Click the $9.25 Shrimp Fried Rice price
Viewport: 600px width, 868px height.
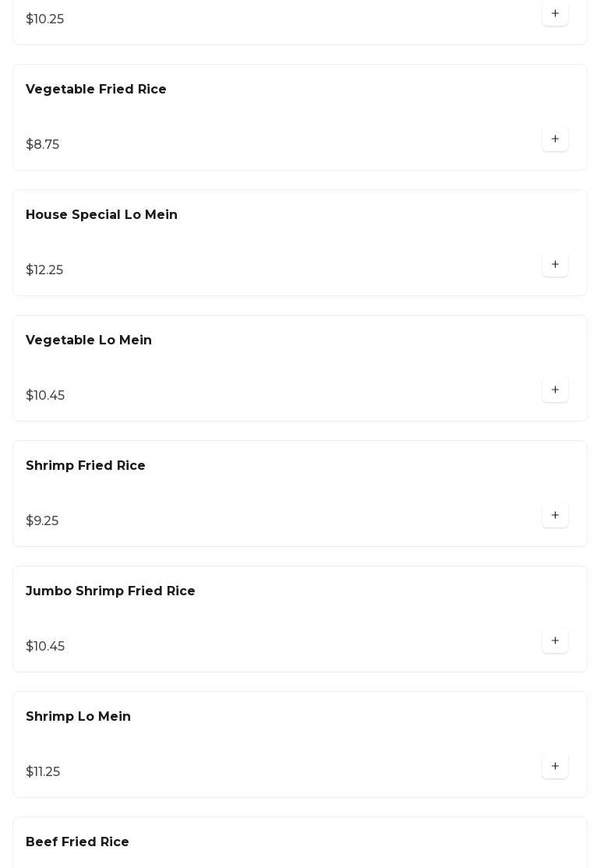pyautogui.click(x=42, y=521)
